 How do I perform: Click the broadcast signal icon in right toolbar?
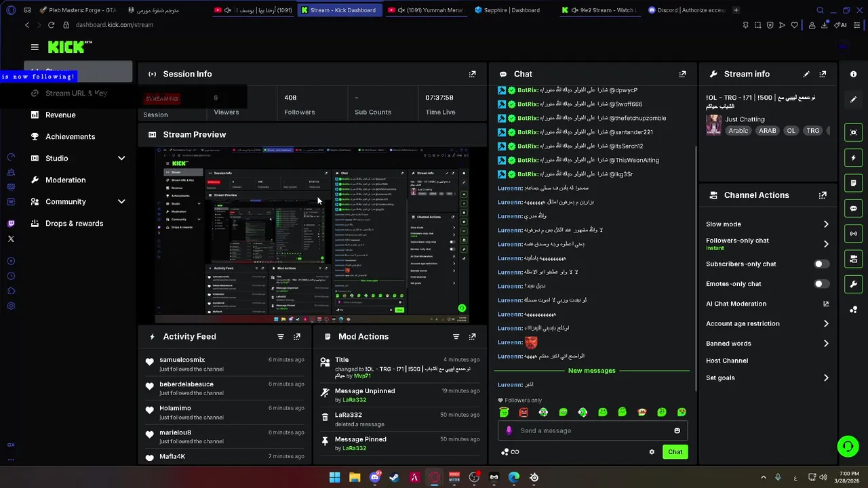click(x=853, y=233)
